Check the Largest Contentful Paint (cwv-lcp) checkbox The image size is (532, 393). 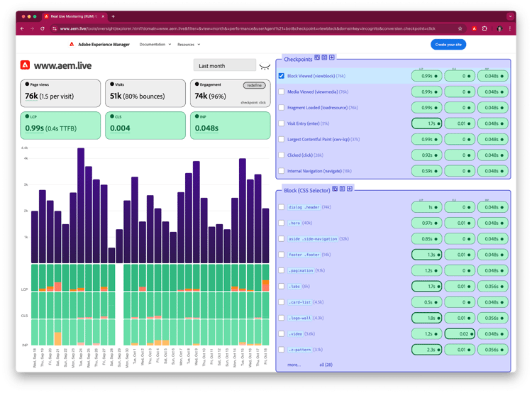click(x=282, y=139)
